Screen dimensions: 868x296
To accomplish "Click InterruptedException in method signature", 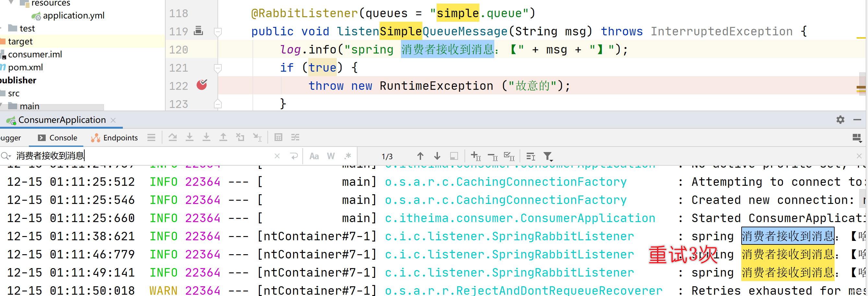I will (721, 31).
